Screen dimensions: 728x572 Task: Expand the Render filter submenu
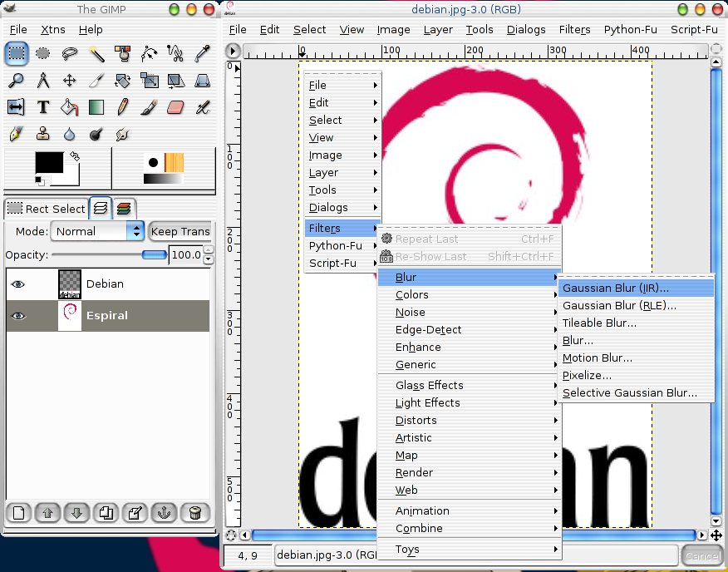click(x=470, y=472)
